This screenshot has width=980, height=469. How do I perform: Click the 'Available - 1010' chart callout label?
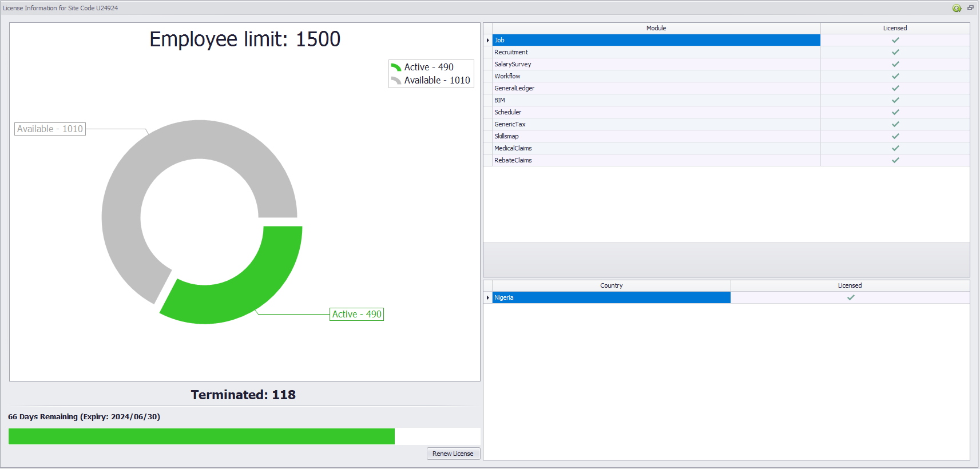point(50,129)
